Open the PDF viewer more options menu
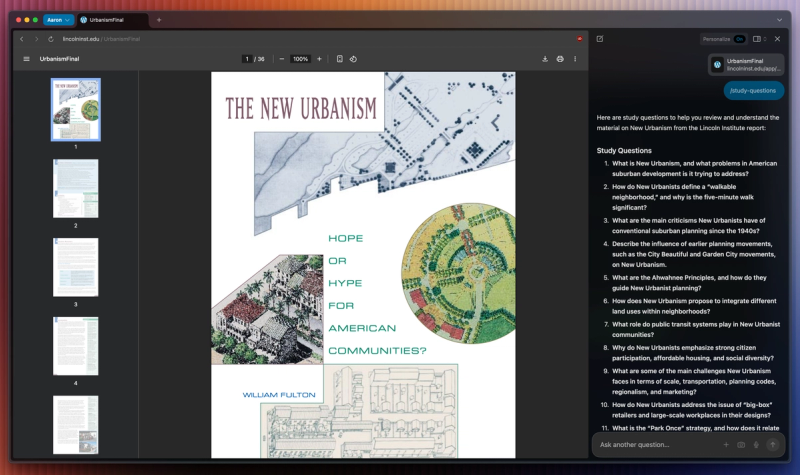 click(x=575, y=59)
